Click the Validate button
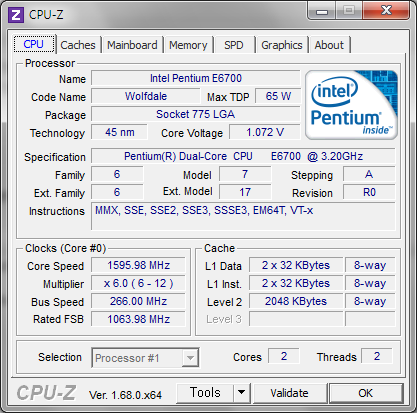This screenshot has height=413, width=417. [289, 393]
